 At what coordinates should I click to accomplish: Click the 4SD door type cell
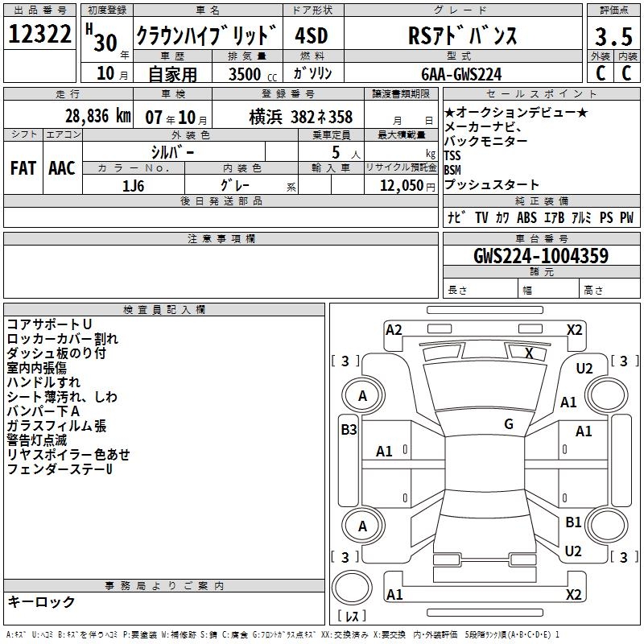pyautogui.click(x=312, y=36)
